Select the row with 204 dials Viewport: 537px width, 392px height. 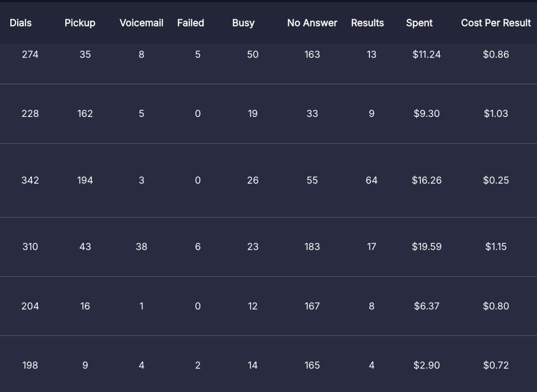click(30, 306)
